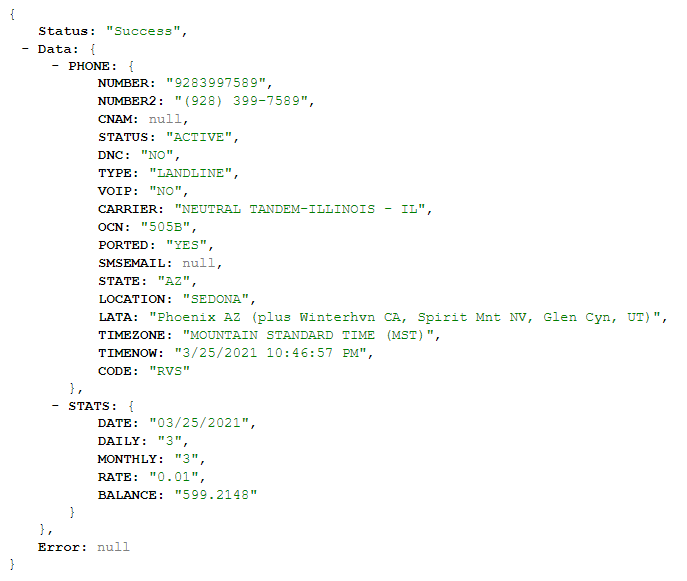Click the CNAM null value
Image resolution: width=687 pixels, height=581 pixels.
tap(165, 119)
